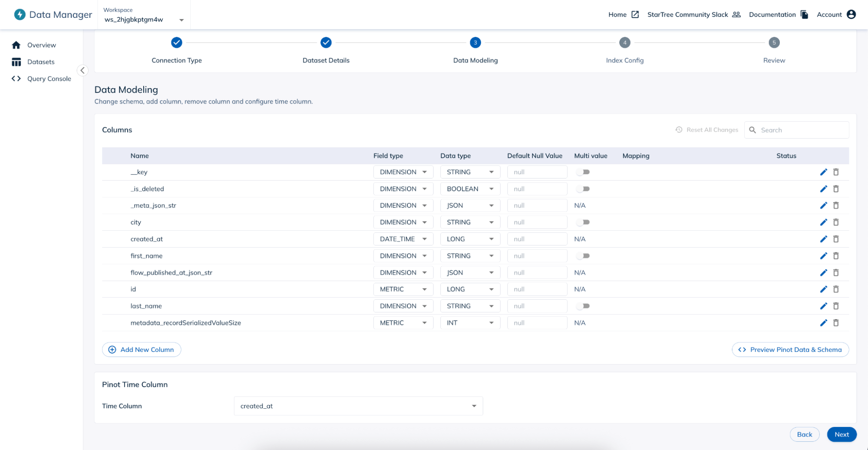The width and height of the screenshot is (868, 450).
Task: Open JSON data type dropdown for _meta_json_str
Action: pos(470,205)
